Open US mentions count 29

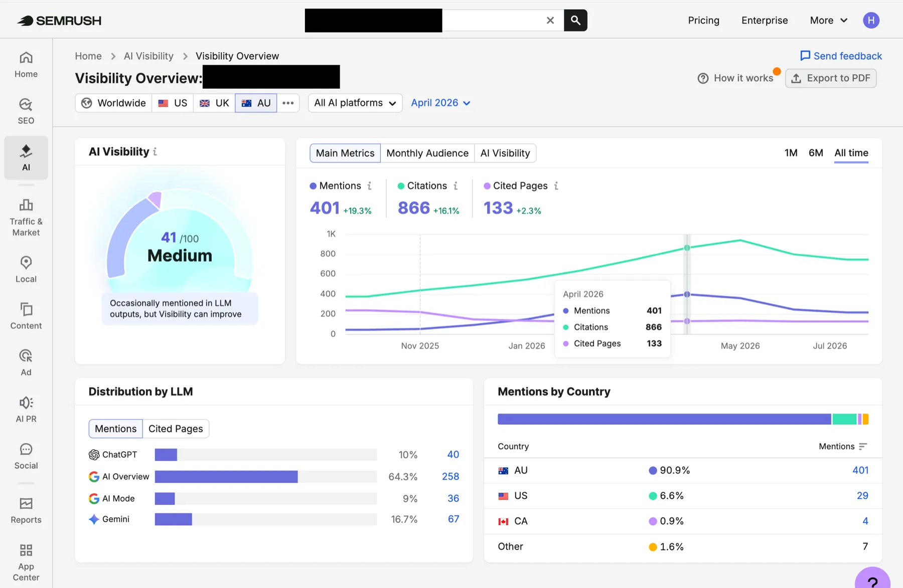[x=862, y=496]
